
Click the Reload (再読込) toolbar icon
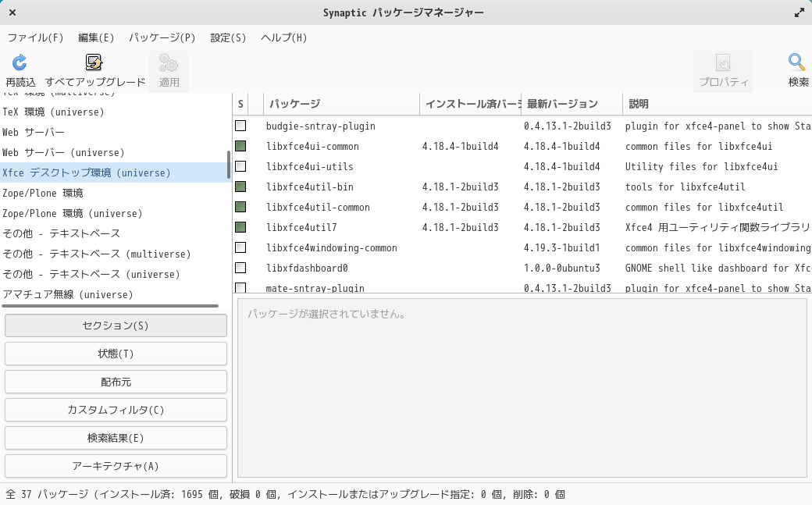pos(20,62)
